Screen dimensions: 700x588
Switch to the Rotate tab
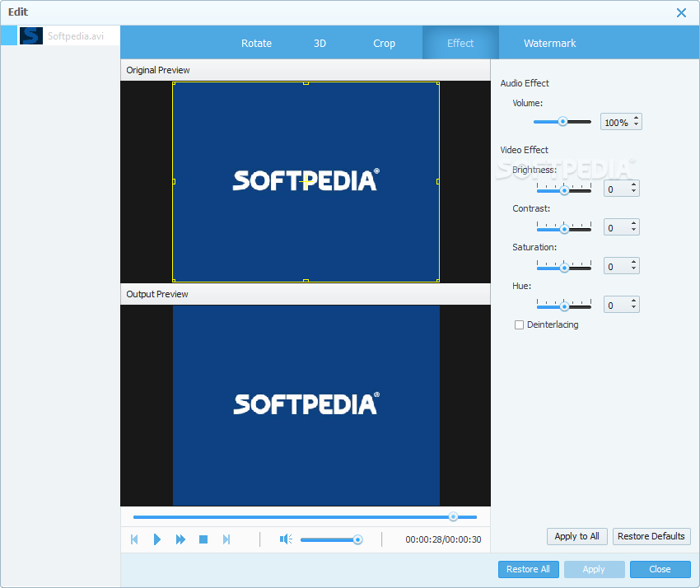pyautogui.click(x=256, y=44)
